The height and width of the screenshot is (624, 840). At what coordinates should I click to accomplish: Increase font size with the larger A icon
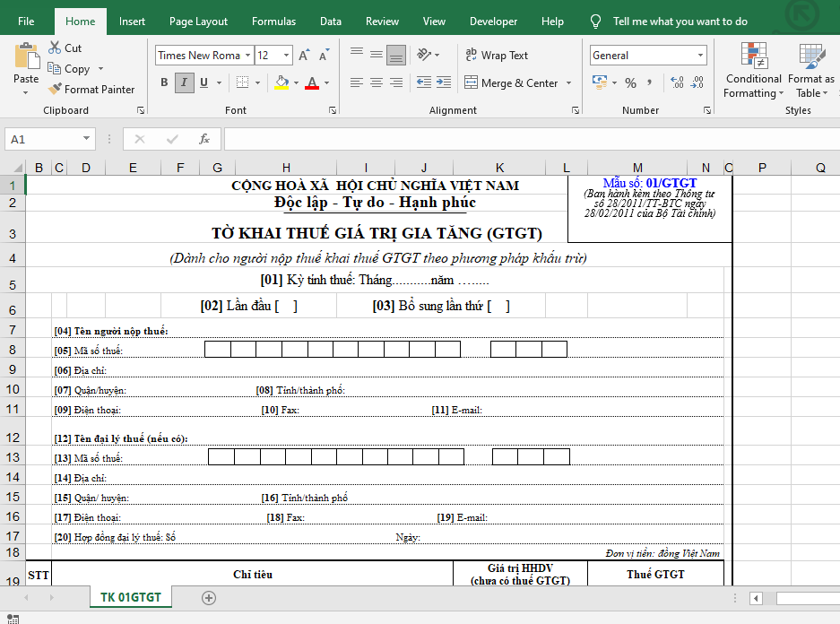click(x=304, y=56)
